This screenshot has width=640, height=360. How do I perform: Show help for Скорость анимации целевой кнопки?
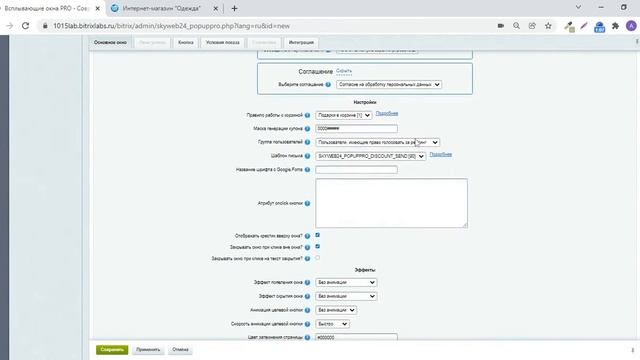(x=307, y=324)
